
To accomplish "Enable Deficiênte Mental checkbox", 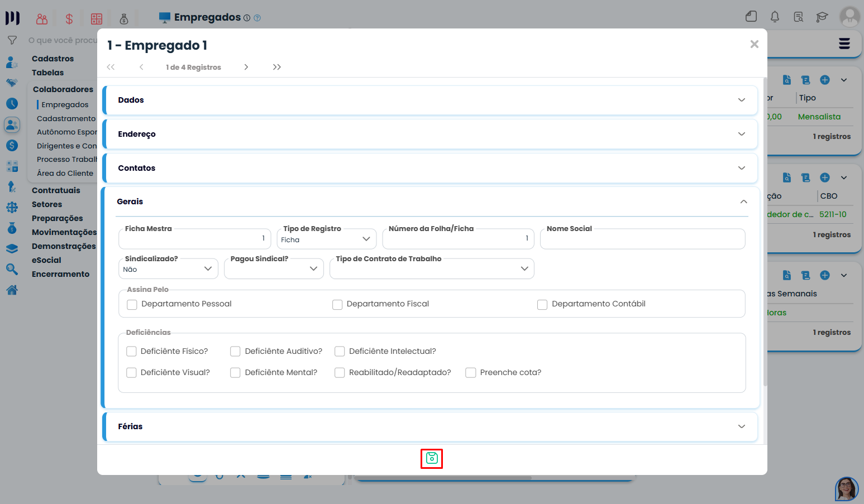I will click(x=235, y=372).
